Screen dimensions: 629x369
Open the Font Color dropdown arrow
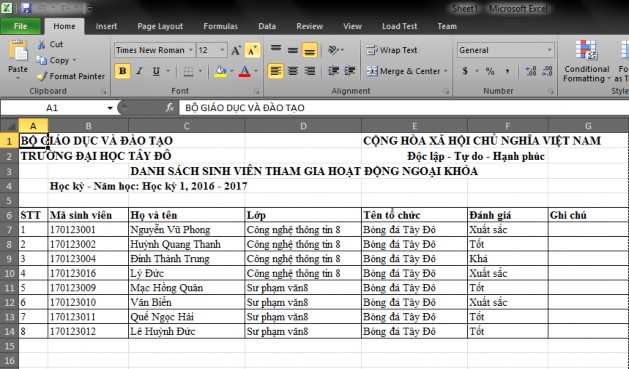point(256,71)
